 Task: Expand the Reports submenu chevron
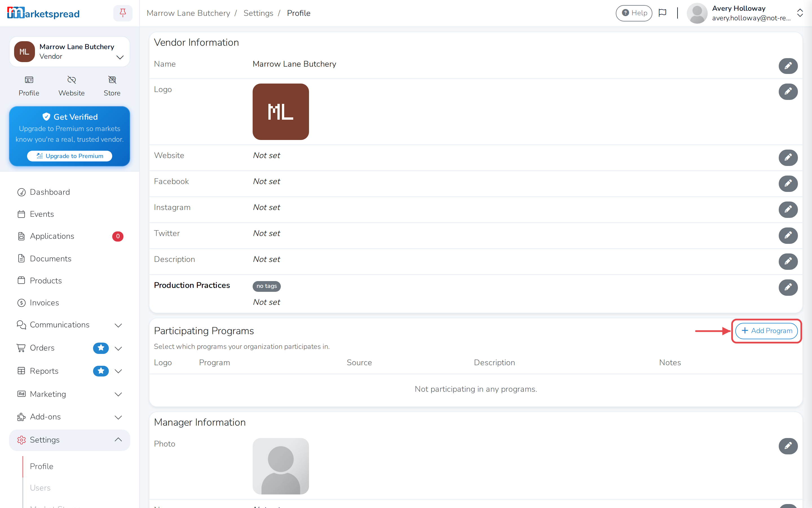pyautogui.click(x=118, y=371)
